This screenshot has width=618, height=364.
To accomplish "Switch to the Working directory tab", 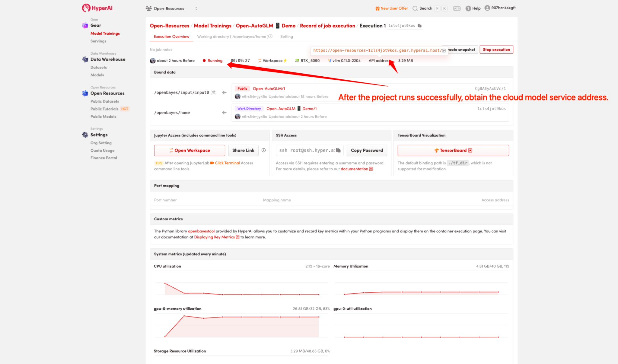I will pyautogui.click(x=232, y=37).
